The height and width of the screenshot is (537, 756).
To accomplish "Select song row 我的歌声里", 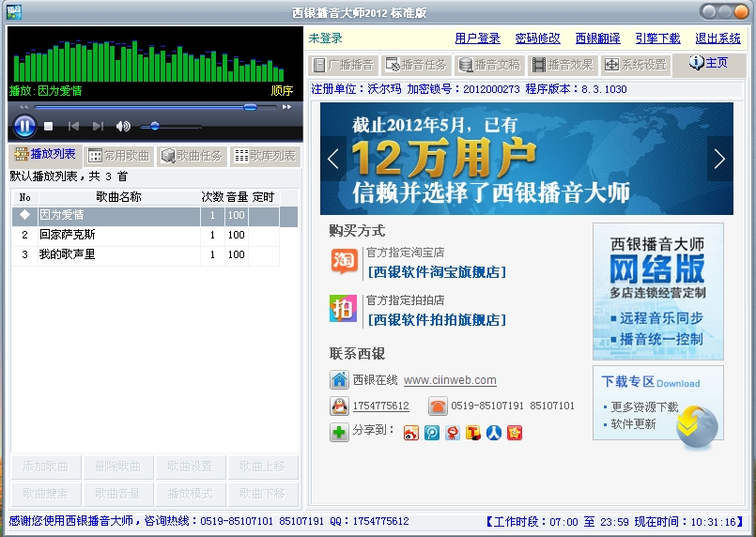I will point(146,254).
